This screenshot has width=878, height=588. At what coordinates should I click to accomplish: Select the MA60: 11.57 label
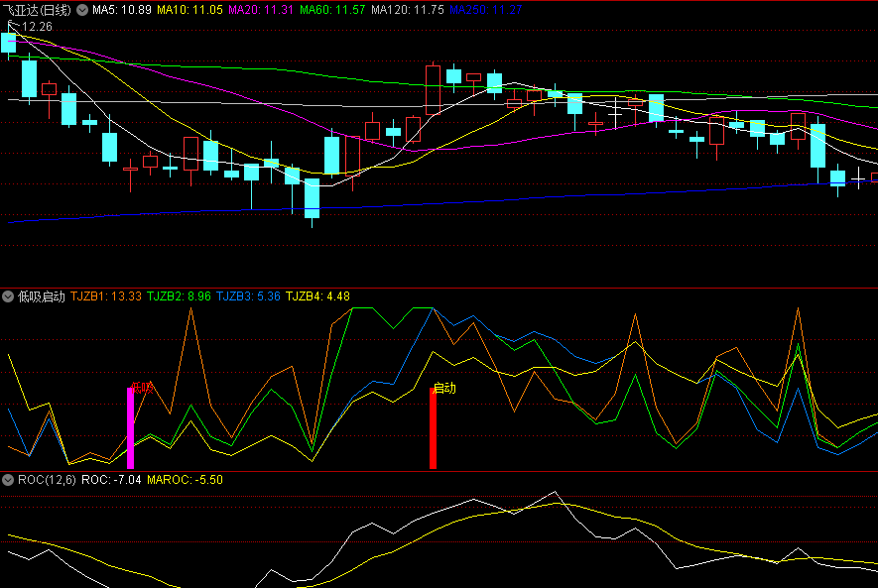(332, 10)
